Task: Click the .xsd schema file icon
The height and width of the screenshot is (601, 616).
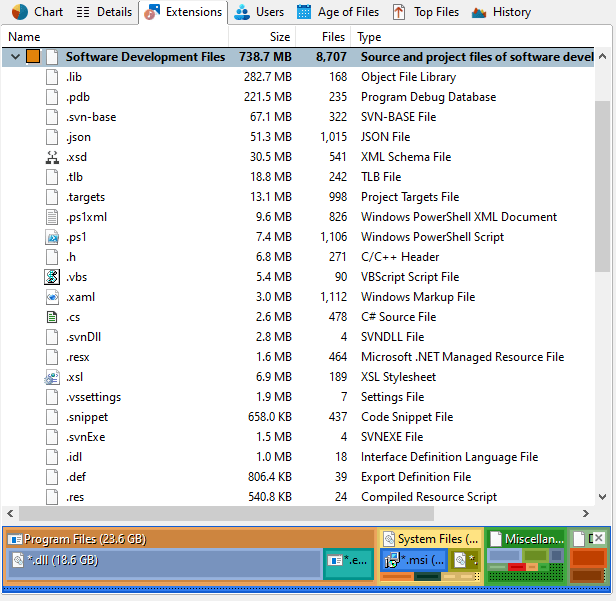Action: (52, 157)
